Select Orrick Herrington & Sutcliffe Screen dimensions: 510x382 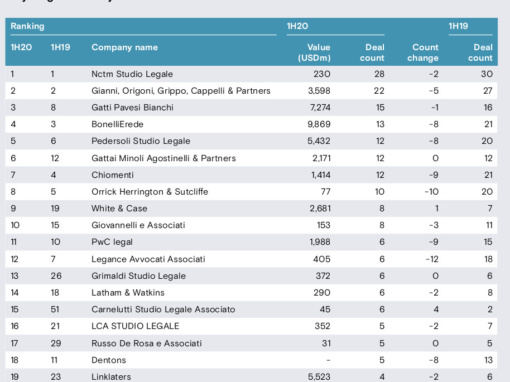[x=150, y=192]
